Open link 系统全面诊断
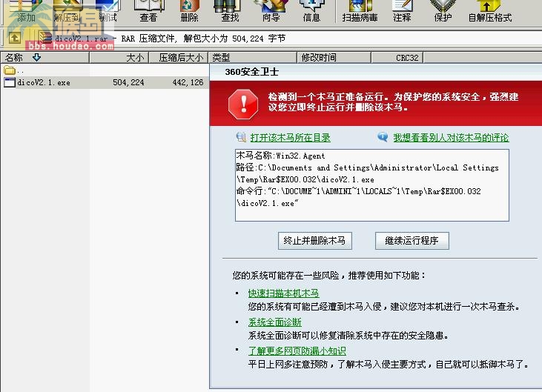Image resolution: width=542 pixels, height=392 pixels. tap(275, 322)
